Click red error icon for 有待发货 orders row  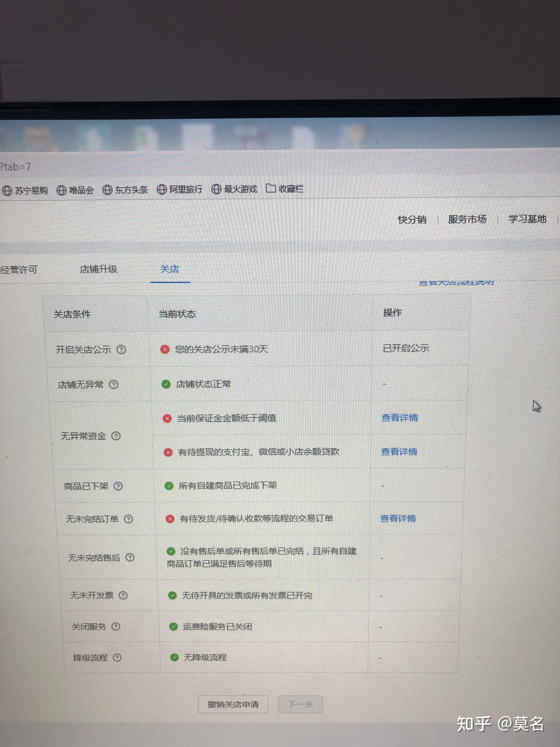170,519
